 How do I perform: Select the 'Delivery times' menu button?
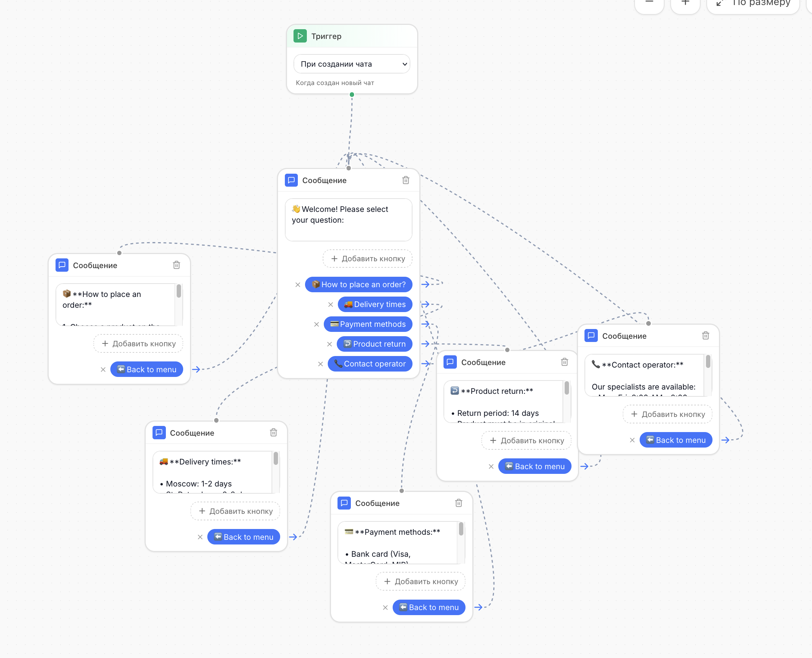click(375, 304)
